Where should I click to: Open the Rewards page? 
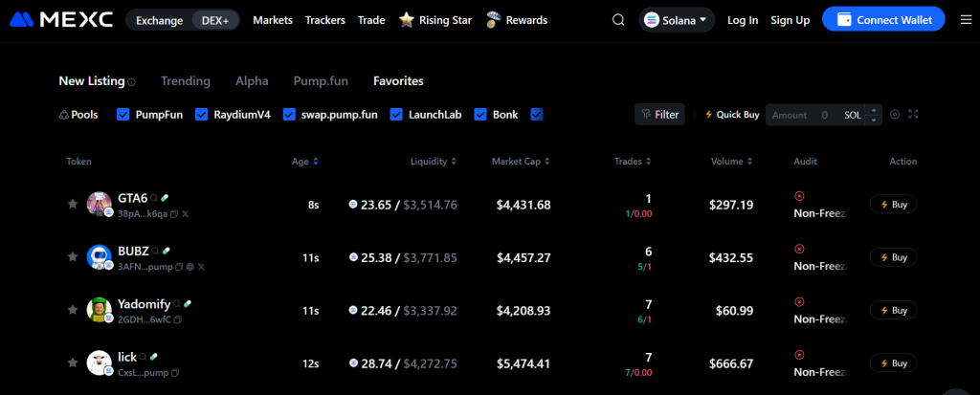(x=516, y=20)
